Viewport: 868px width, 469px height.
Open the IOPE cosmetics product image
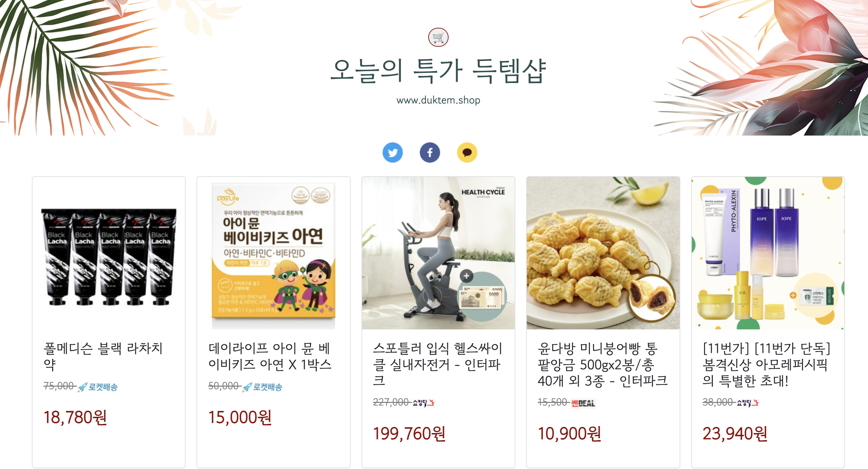click(x=768, y=253)
